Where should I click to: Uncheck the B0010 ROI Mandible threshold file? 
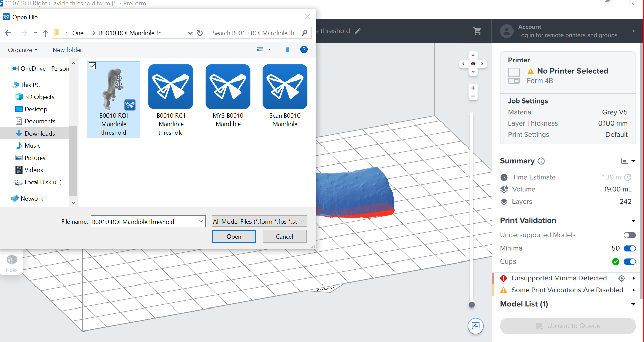tap(92, 65)
